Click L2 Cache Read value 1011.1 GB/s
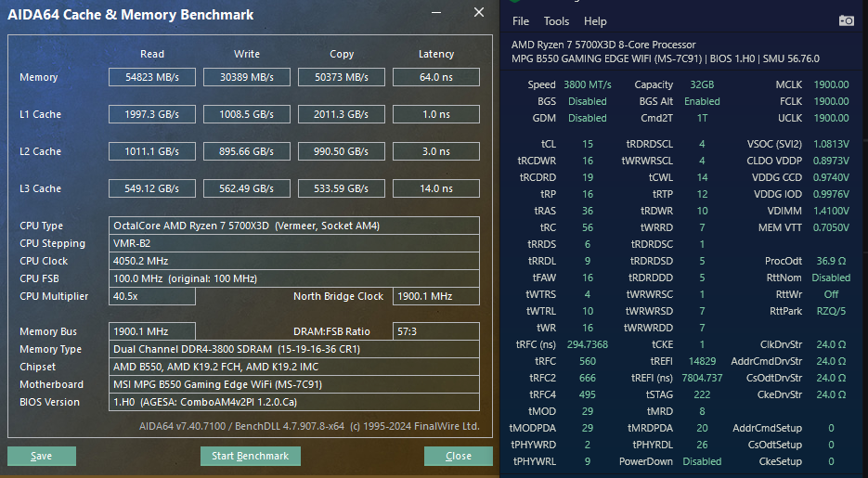Viewport: 868px width, 478px height. pyautogui.click(x=151, y=151)
